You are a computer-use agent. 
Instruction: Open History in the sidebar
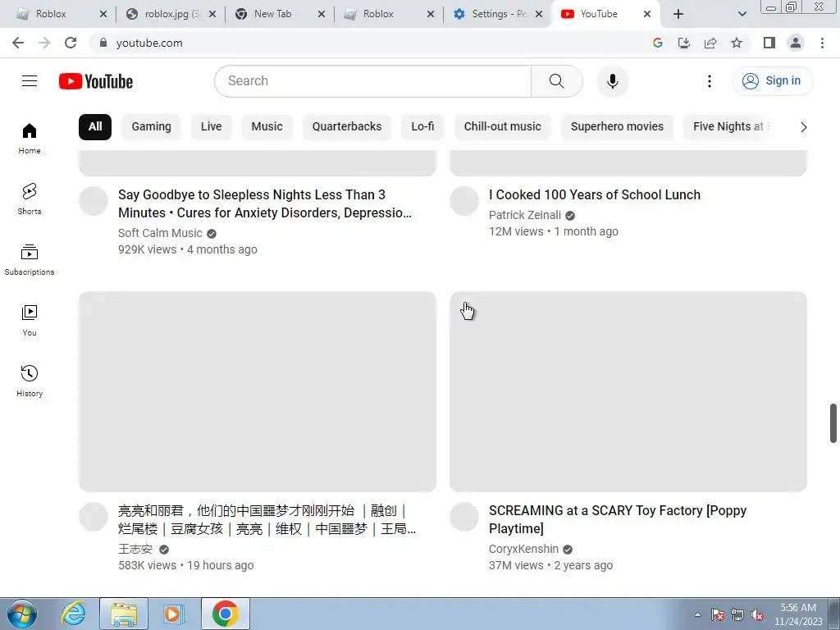coord(30,381)
